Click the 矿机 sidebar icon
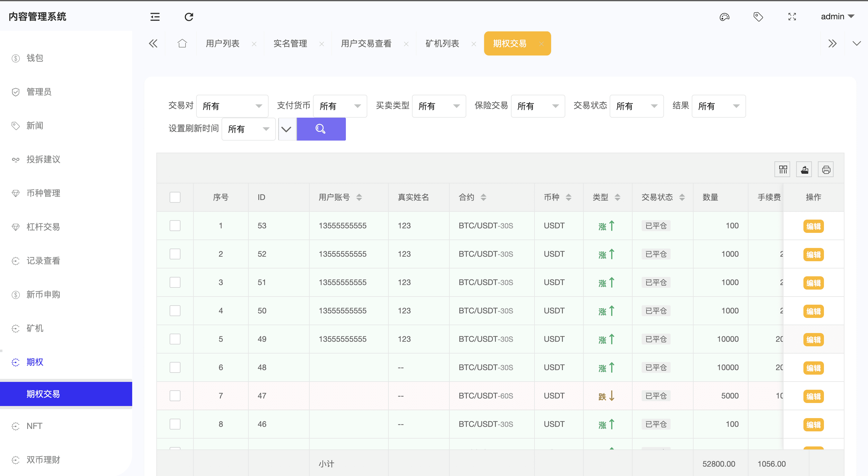Viewport: 868px width, 476px height. coord(15,328)
